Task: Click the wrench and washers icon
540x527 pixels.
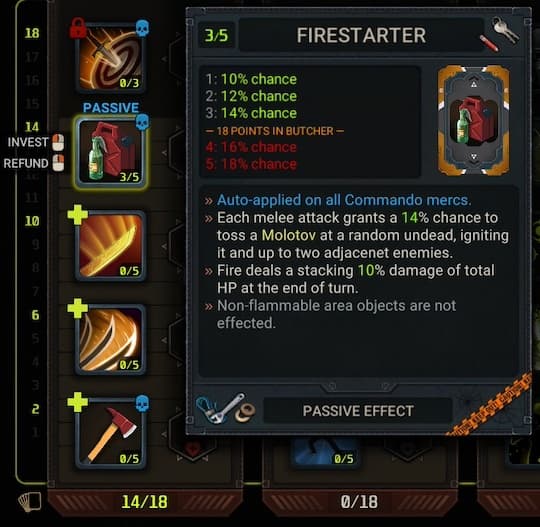Action: [x=226, y=409]
